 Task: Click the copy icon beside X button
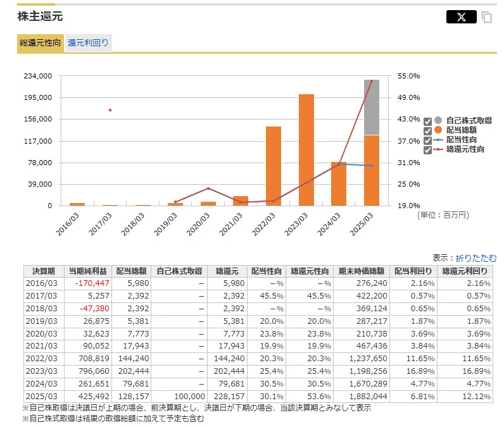coord(487,17)
